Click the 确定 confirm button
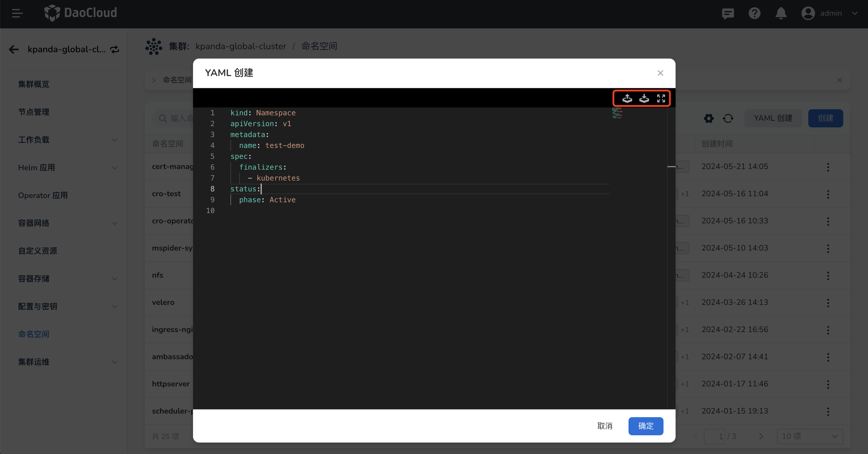This screenshot has height=454, width=868. pos(646,426)
